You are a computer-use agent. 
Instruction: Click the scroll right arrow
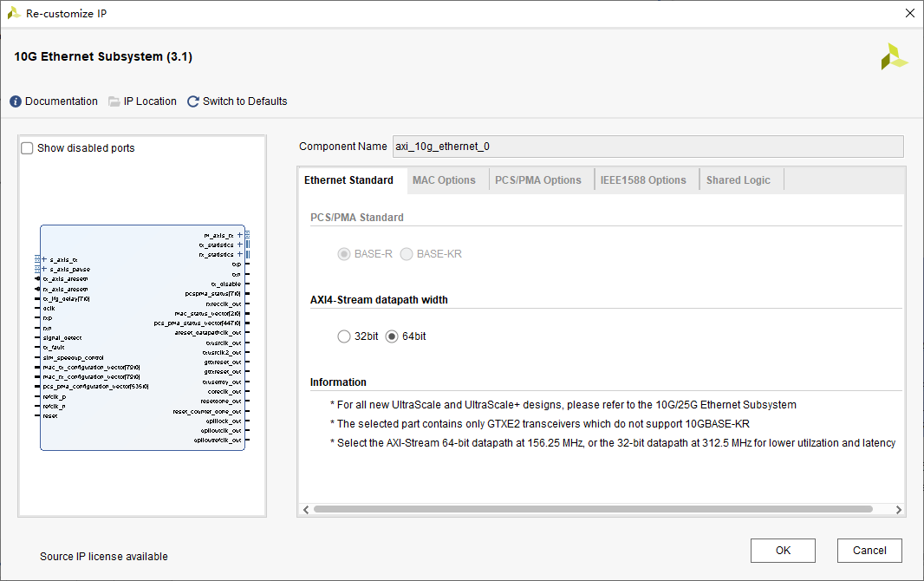click(899, 510)
